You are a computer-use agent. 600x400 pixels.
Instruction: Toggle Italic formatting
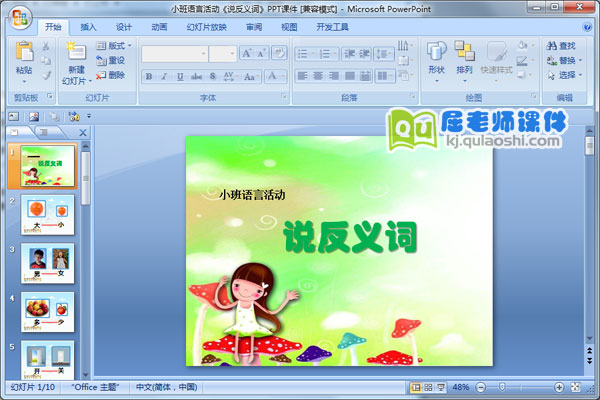coord(165,77)
